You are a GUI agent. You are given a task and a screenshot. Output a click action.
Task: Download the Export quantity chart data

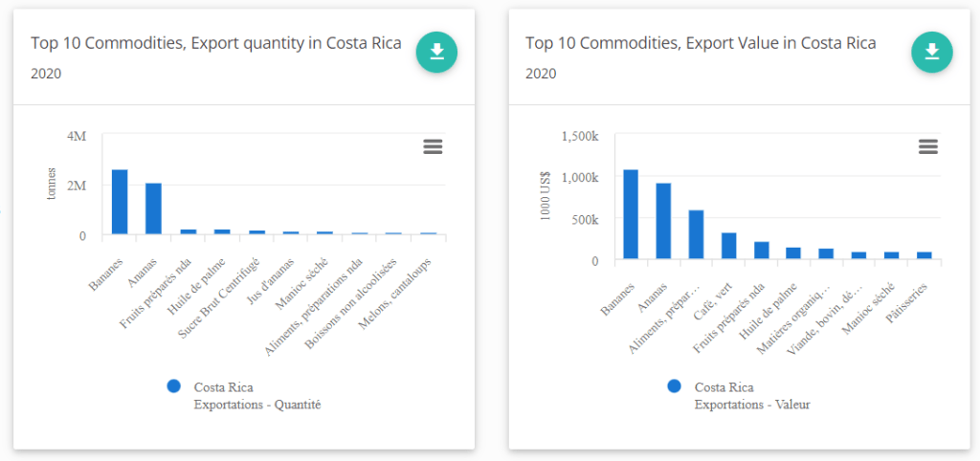point(436,52)
